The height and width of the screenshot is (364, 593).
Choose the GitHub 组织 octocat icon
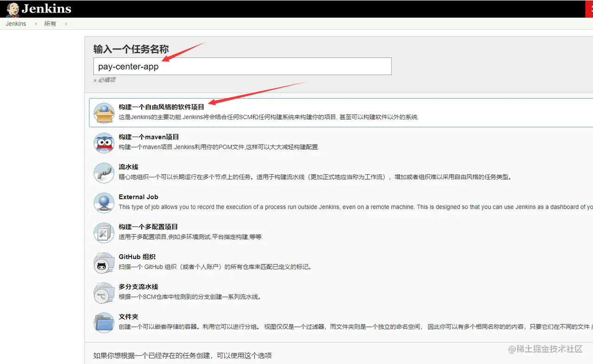tap(104, 263)
